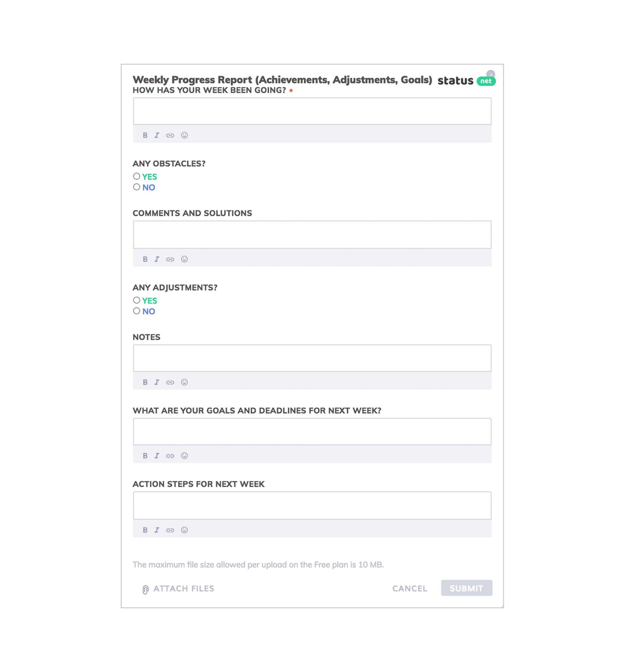Click the Emoji icon in Goals toolbar
625x672 pixels.
pyautogui.click(x=184, y=455)
